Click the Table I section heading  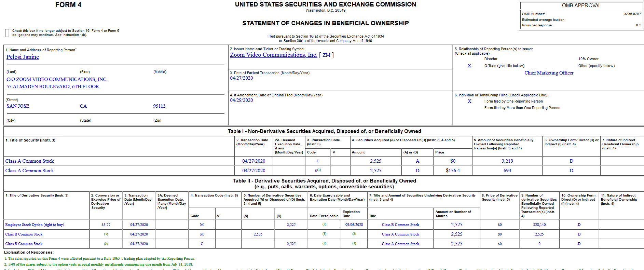point(324,131)
